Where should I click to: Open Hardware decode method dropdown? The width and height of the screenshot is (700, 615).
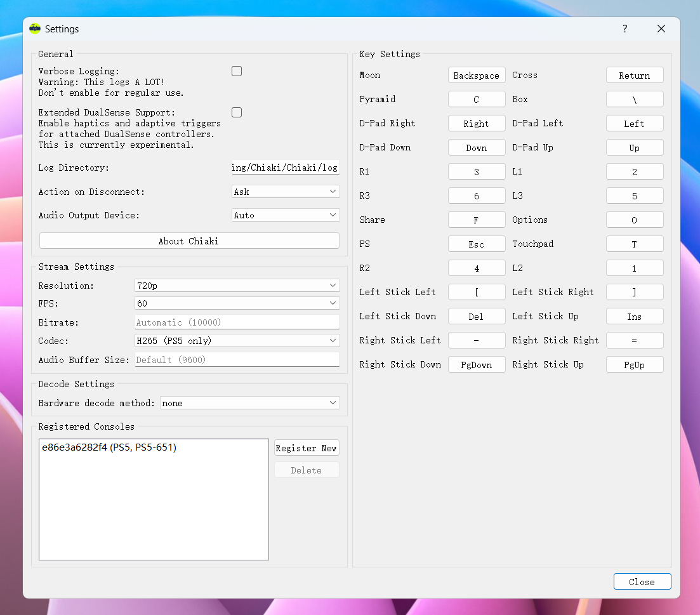point(249,403)
